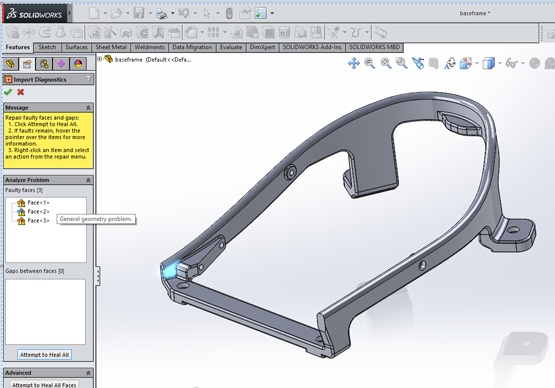Switch to DimXpertManager panel tab

point(61,64)
